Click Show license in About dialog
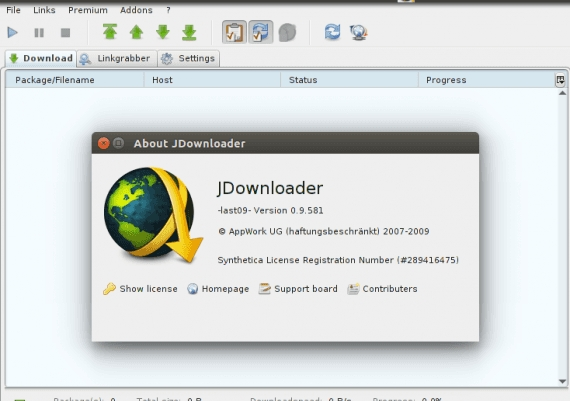572x401 pixels. tap(140, 289)
